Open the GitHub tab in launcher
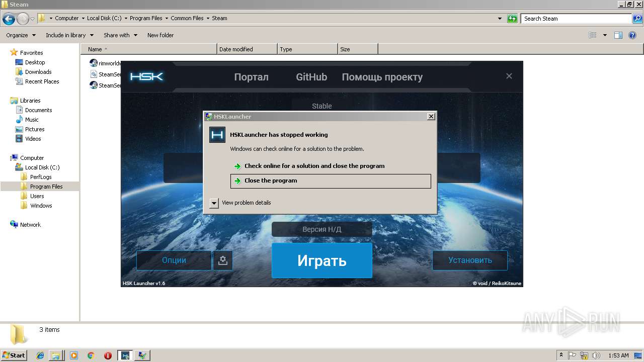 click(311, 77)
